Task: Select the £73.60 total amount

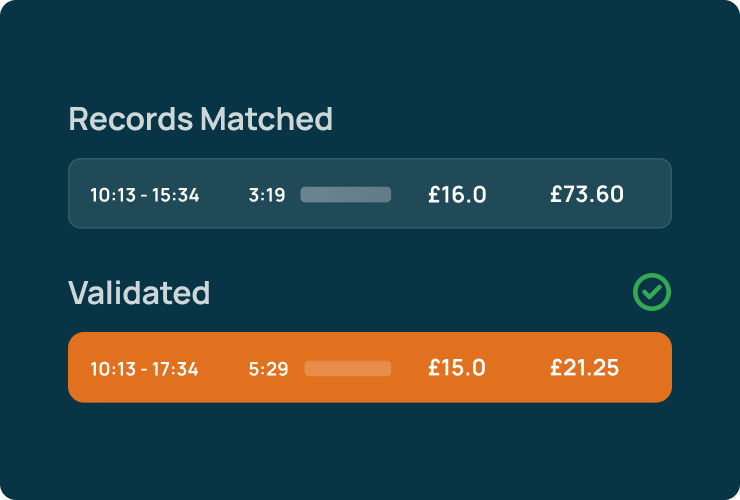Action: pos(587,194)
